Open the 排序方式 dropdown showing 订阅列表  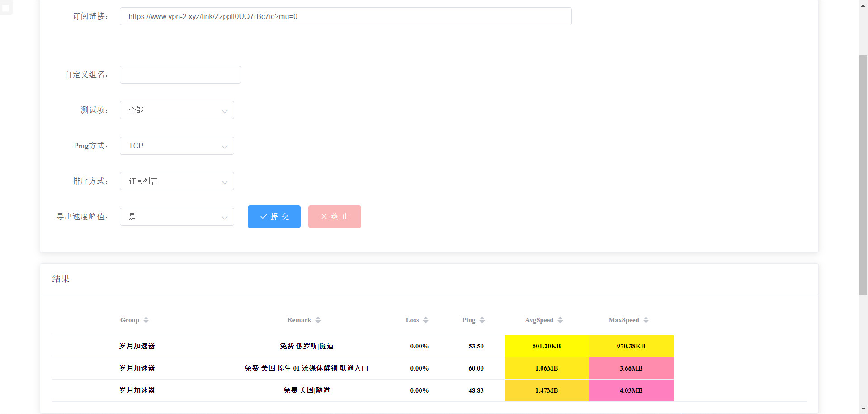[x=177, y=181]
